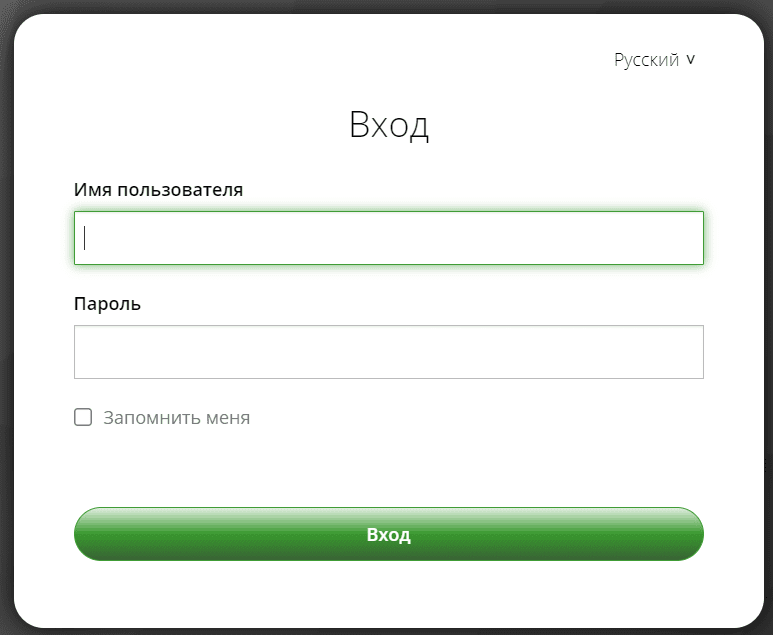Viewport: 773px width, 635px height.
Task: Place cursor at the blinking caret in username field
Action: tap(85, 238)
